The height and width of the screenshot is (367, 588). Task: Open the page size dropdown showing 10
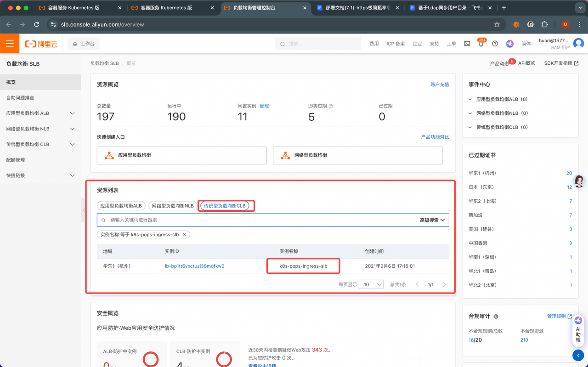[371, 285]
